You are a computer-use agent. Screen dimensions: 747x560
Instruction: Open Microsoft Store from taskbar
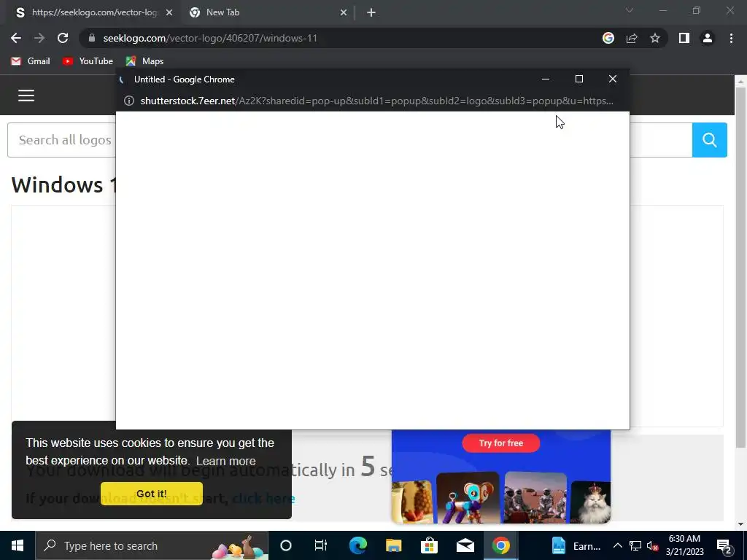click(x=429, y=545)
